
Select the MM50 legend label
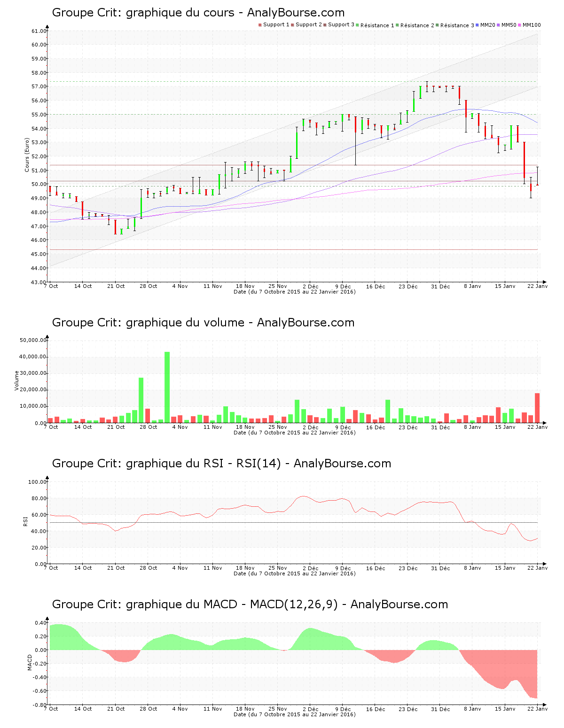click(509, 25)
